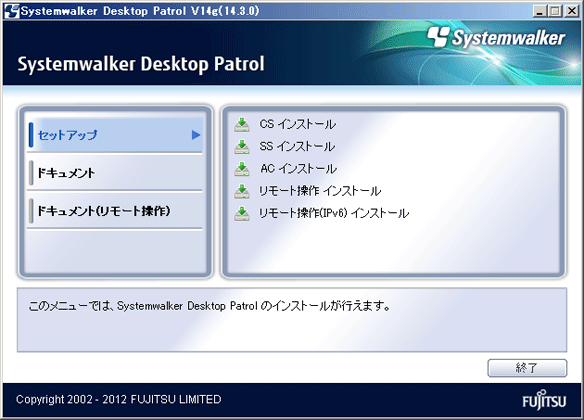The width and height of the screenshot is (584, 420).
Task: Click the install icon beside CS インストール
Action: tap(242, 124)
